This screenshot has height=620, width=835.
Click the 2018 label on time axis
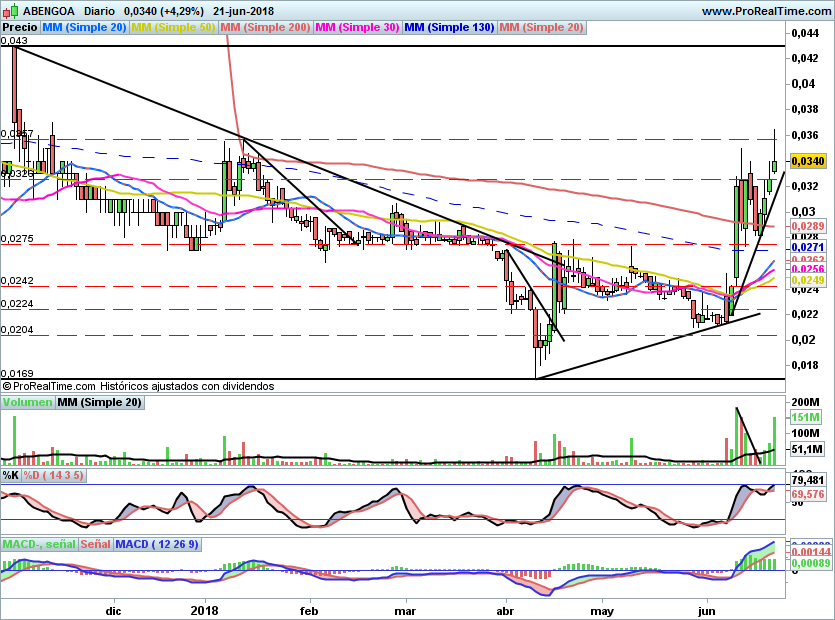pyautogui.click(x=204, y=610)
